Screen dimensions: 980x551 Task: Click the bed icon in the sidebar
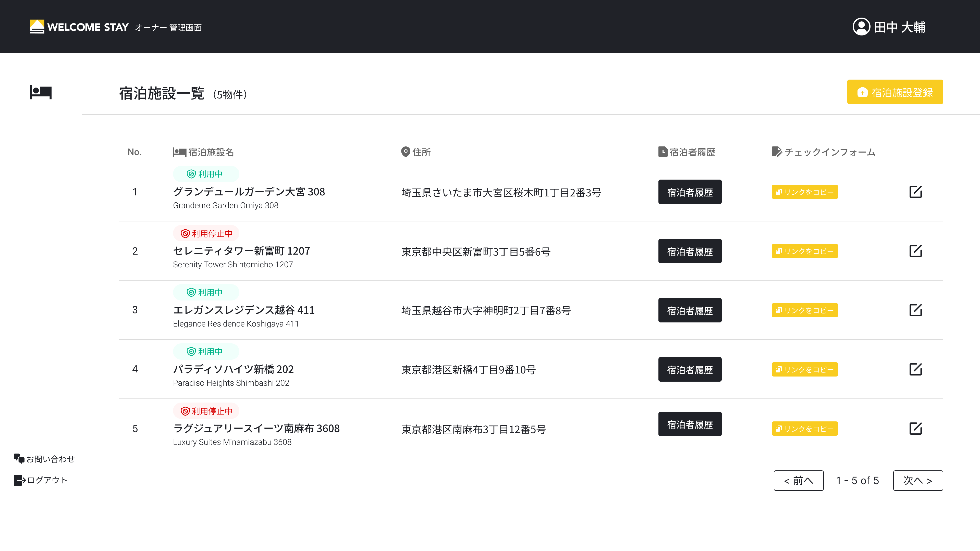(x=41, y=92)
